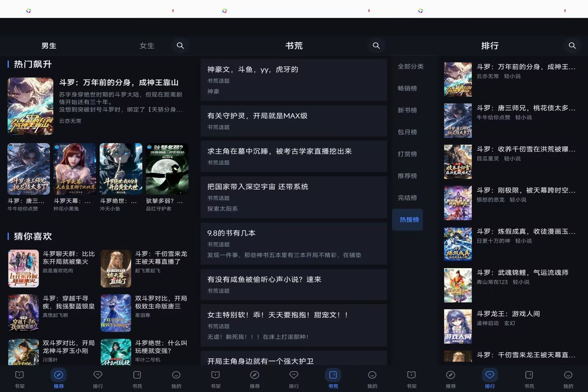Switch to the 女生 tab

[147, 46]
